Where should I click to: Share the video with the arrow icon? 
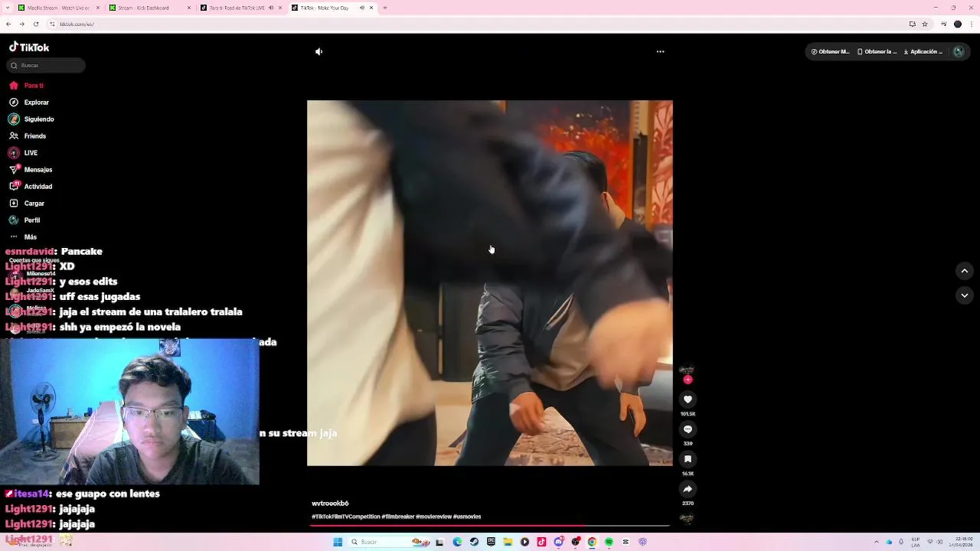pos(688,489)
